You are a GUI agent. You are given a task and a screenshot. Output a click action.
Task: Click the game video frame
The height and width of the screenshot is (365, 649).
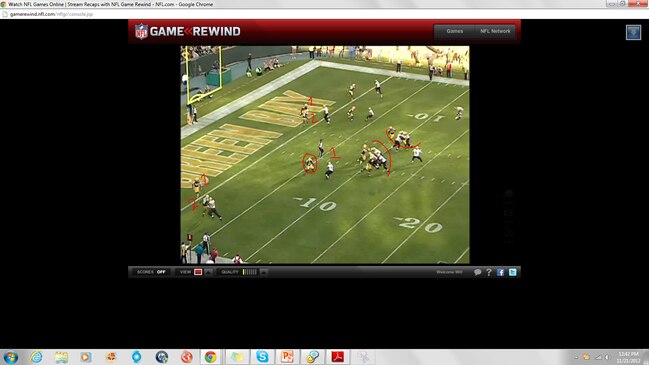tap(325, 154)
